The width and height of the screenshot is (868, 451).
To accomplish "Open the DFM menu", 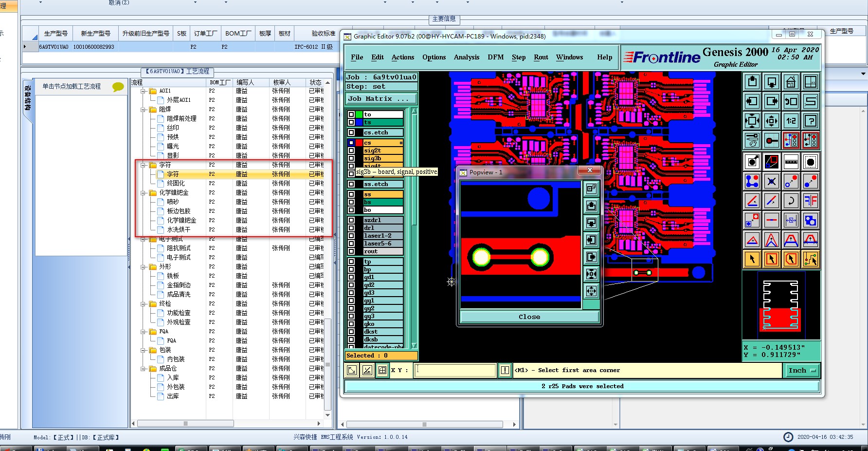I will 496,57.
